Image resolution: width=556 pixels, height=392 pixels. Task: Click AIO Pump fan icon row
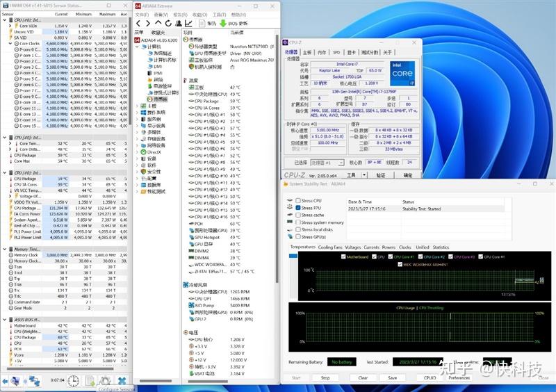[x=192, y=305]
